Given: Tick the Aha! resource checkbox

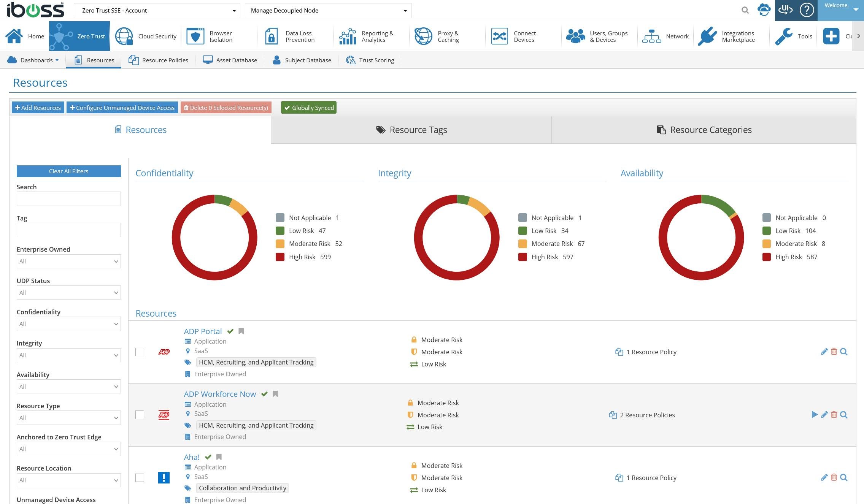Looking at the screenshot, I should pos(140,478).
